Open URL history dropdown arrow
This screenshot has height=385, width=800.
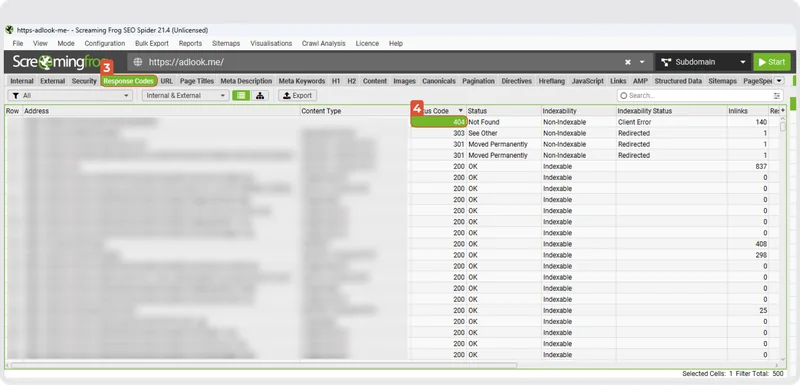coord(642,62)
